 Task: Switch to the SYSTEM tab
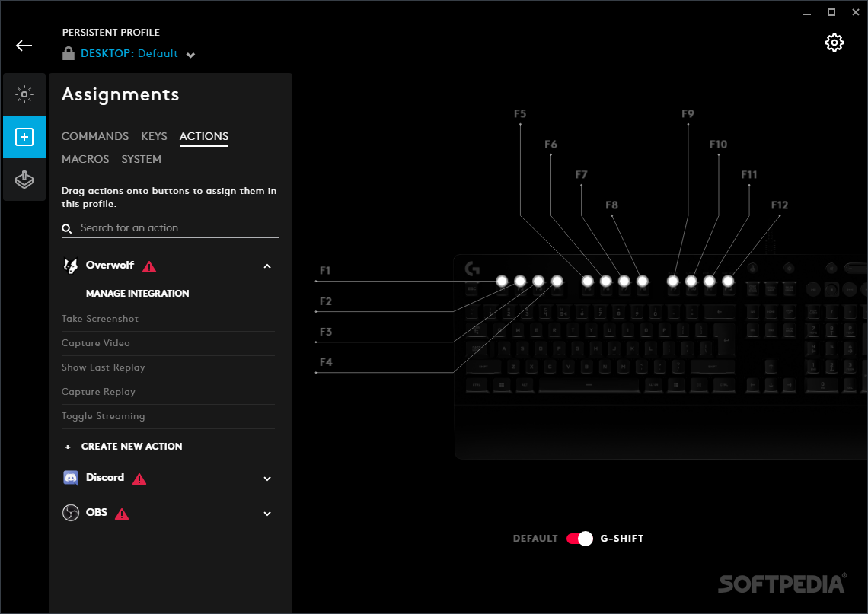click(141, 159)
